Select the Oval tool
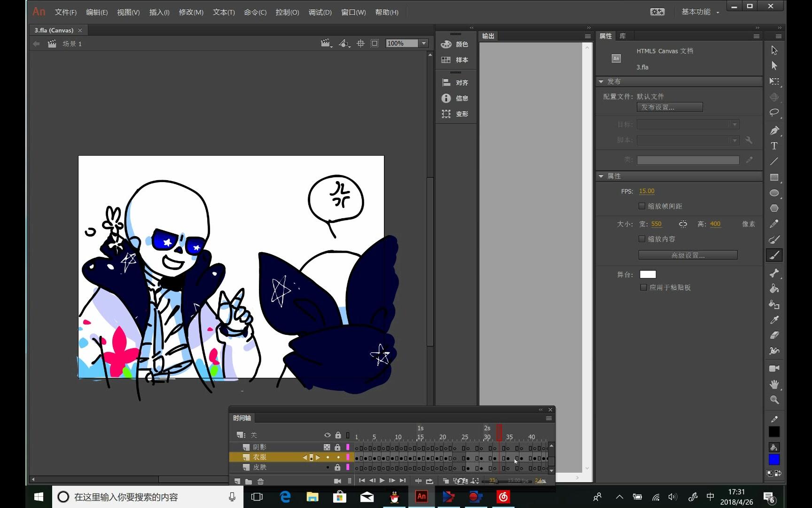812x508 pixels. click(774, 193)
